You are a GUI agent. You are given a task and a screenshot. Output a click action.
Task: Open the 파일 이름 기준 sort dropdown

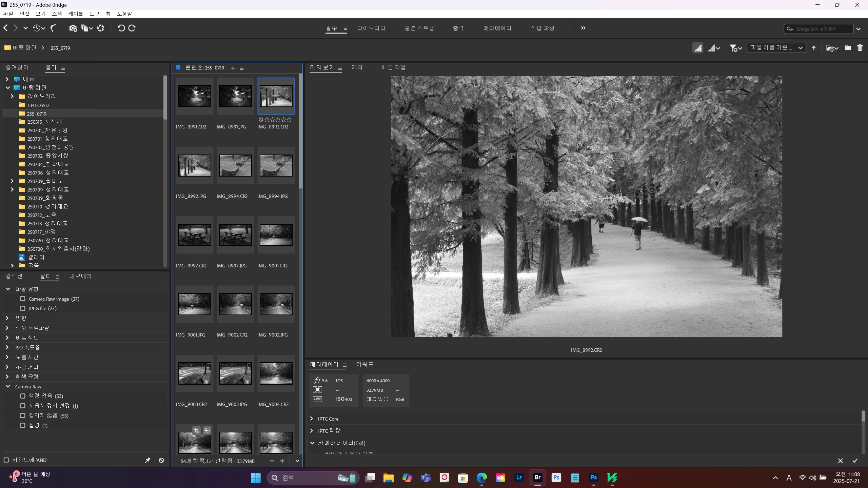(x=776, y=48)
